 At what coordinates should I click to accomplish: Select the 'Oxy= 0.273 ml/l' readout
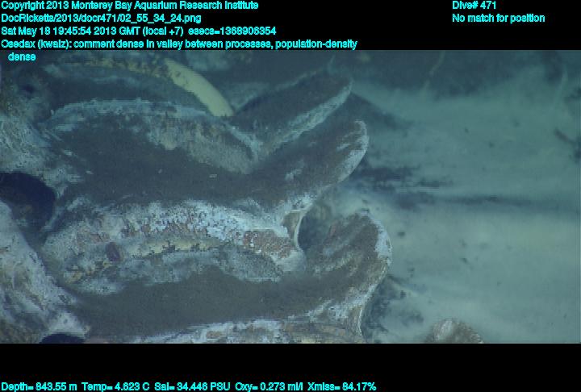269,387
